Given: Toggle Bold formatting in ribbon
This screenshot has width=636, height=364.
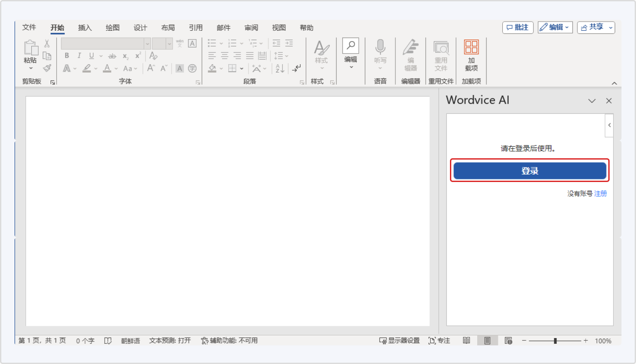Looking at the screenshot, I should pyautogui.click(x=67, y=56).
